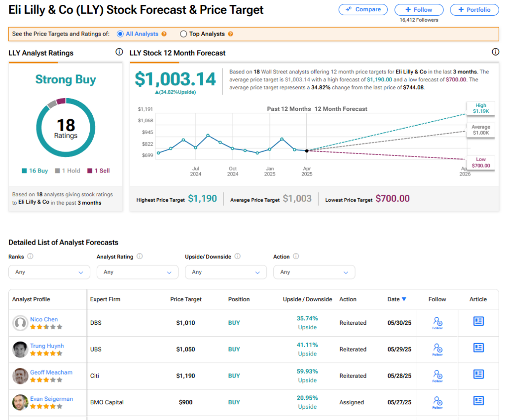Open help icon next to All Analysts
Screen dimensions: 505x420
164,34
